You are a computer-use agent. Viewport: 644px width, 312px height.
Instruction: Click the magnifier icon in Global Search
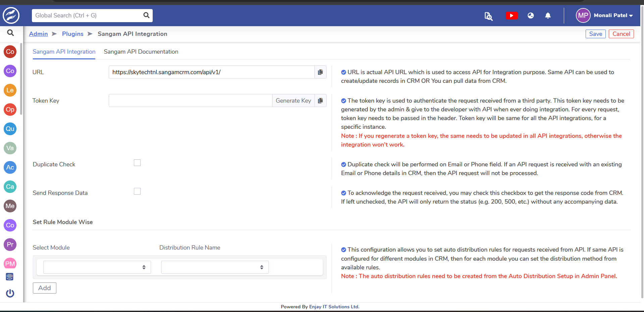tap(146, 15)
